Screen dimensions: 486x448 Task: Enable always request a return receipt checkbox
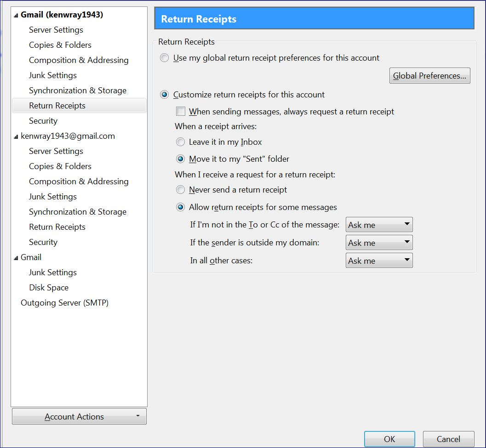coord(181,112)
